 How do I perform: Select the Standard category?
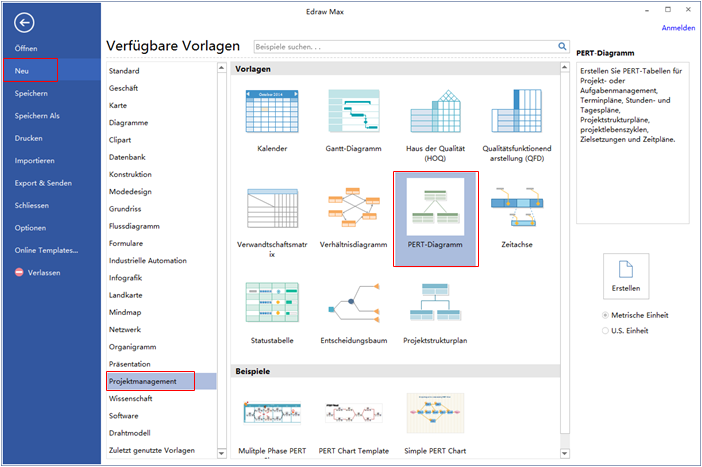click(124, 71)
